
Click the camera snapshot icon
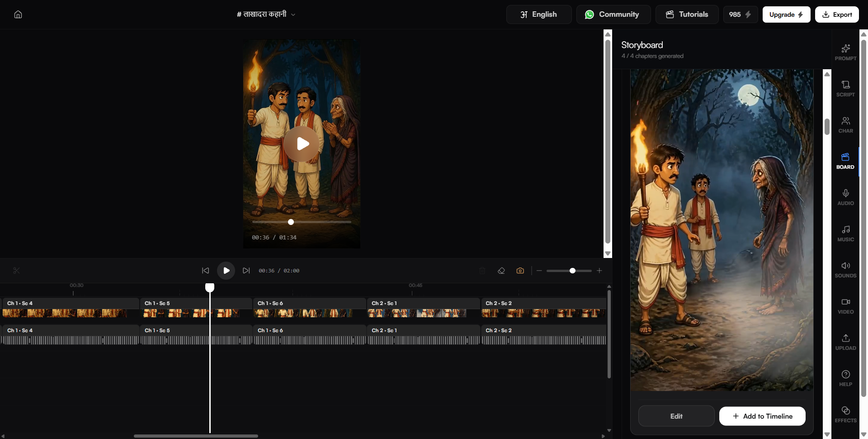click(520, 271)
